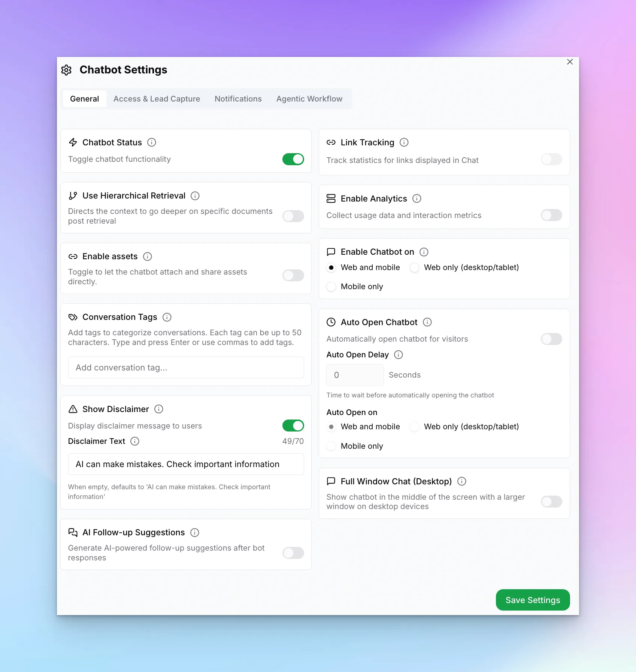Viewport: 636px width, 672px height.
Task: Turn on the Enable Analytics toggle
Action: tap(551, 215)
